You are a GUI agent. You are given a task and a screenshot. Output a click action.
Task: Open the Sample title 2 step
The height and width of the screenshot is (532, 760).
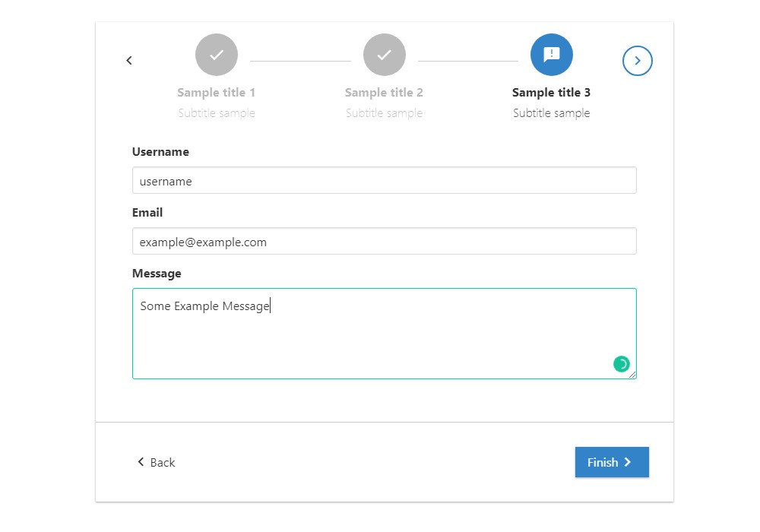click(384, 93)
